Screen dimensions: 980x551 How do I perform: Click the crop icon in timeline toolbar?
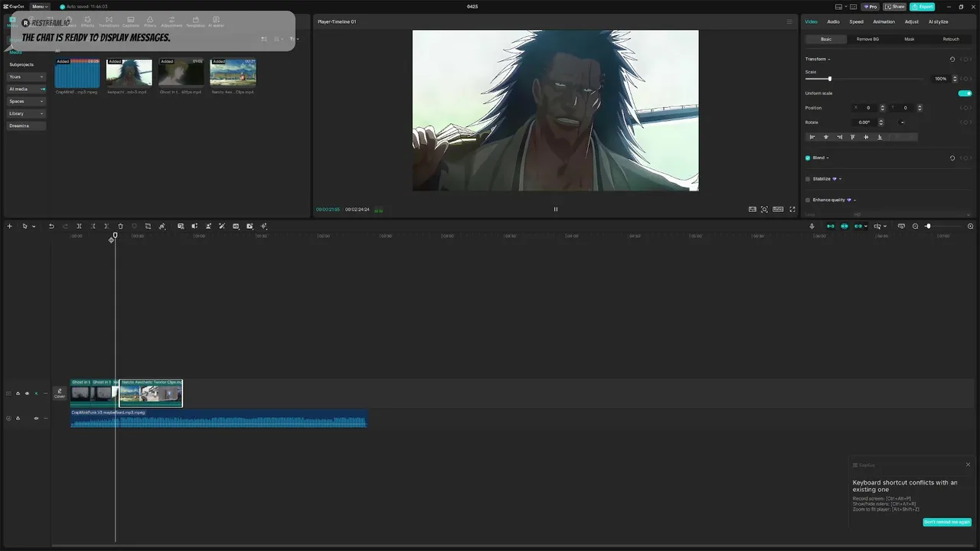(x=148, y=227)
